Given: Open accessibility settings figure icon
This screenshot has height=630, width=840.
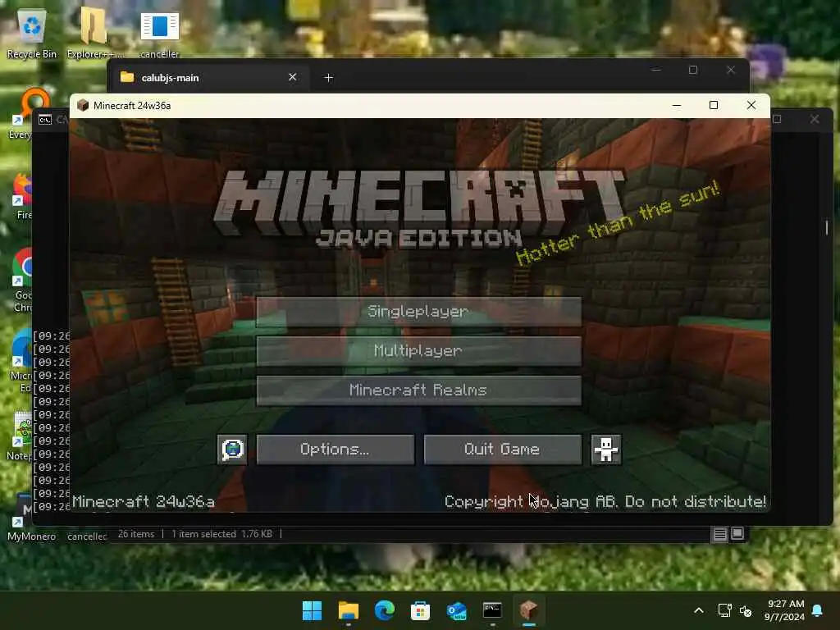Looking at the screenshot, I should 606,449.
